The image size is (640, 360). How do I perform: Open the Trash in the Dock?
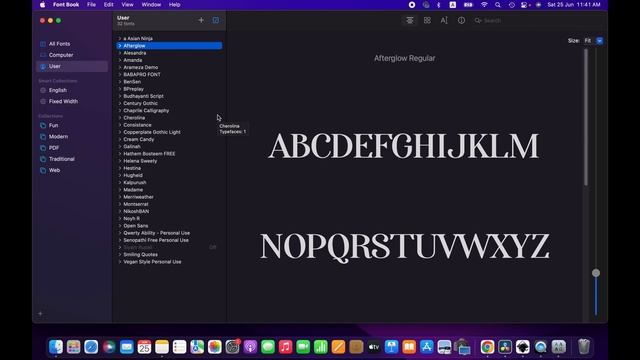[x=584, y=347]
